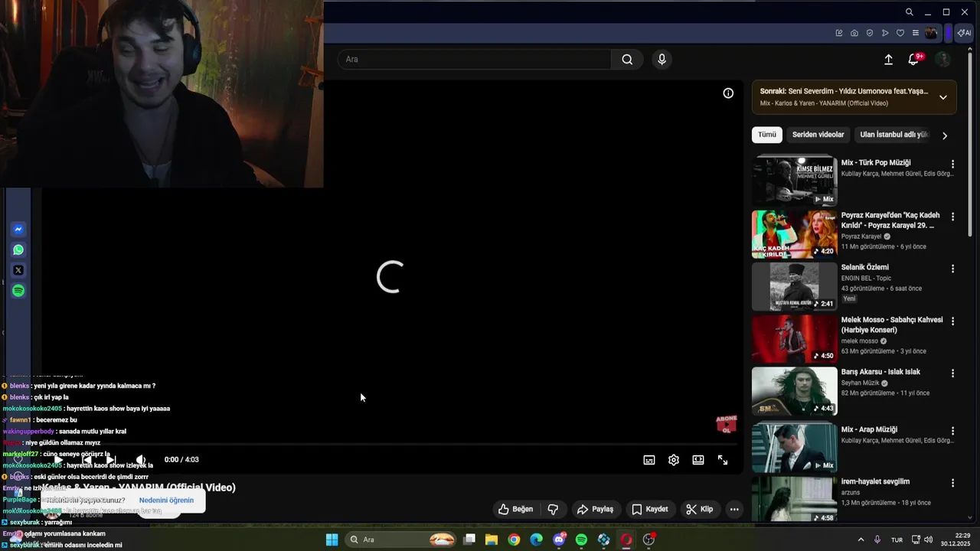Save video using Kaydet button
The width and height of the screenshot is (980, 551).
[650, 509]
